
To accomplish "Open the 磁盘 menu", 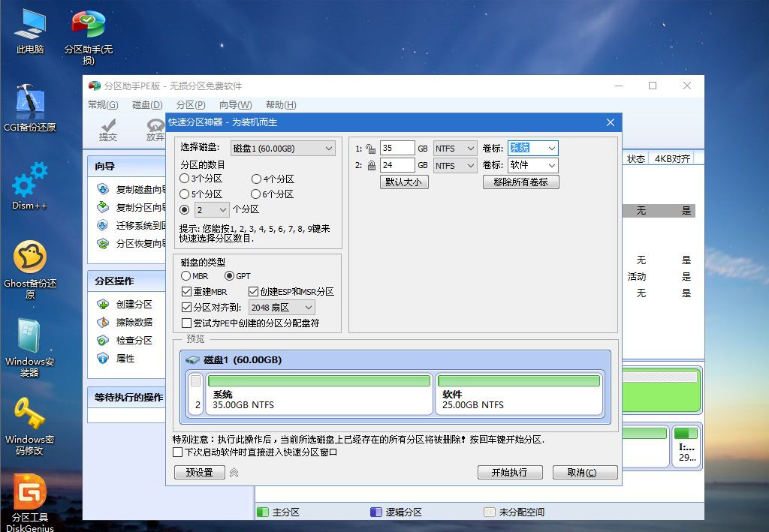I will [x=146, y=105].
